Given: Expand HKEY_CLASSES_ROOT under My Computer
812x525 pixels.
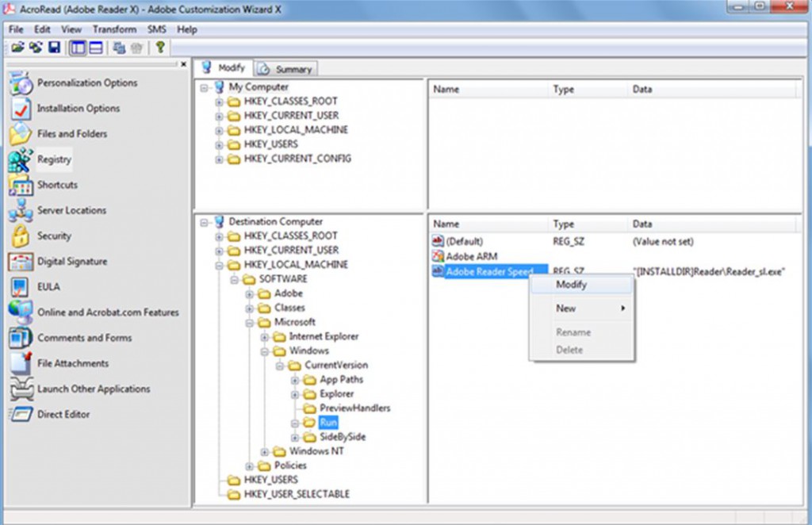Looking at the screenshot, I should click(x=219, y=102).
